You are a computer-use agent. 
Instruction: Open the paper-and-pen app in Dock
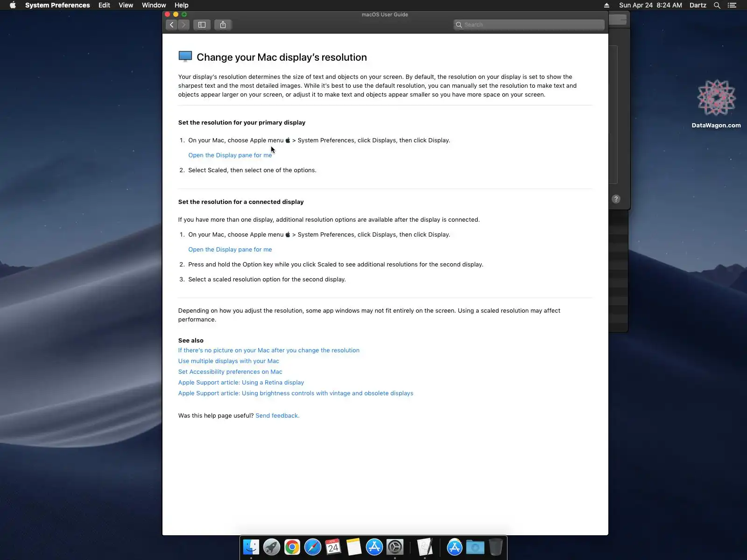click(425, 547)
